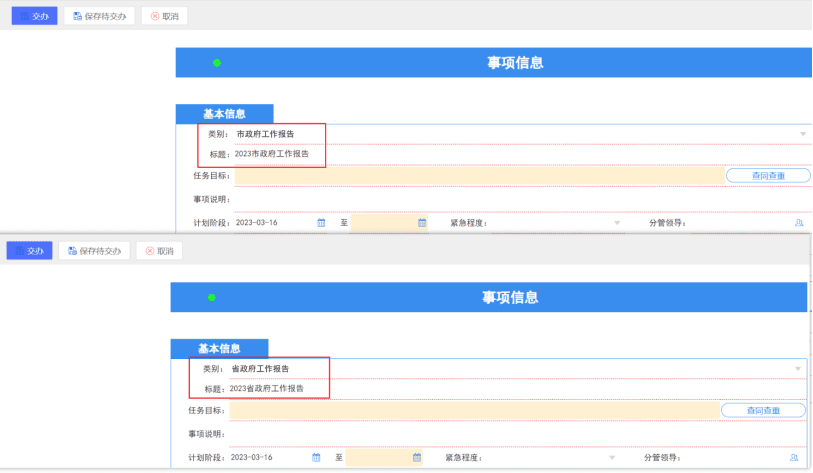Click 保存待交办 in the bottom form
Image resolution: width=813 pixels, height=473 pixels.
94,251
